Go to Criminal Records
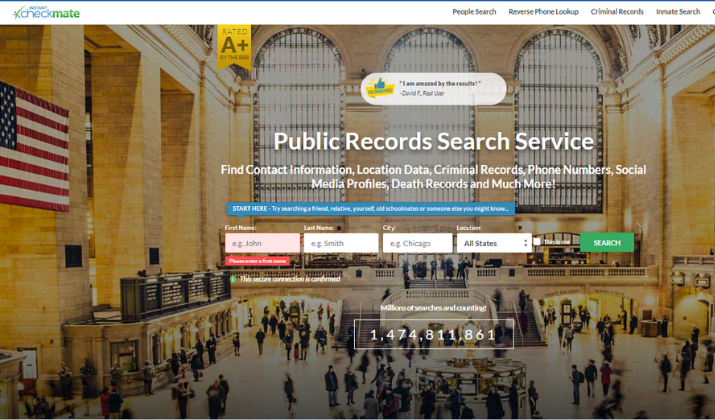The height and width of the screenshot is (420, 715). tap(617, 12)
